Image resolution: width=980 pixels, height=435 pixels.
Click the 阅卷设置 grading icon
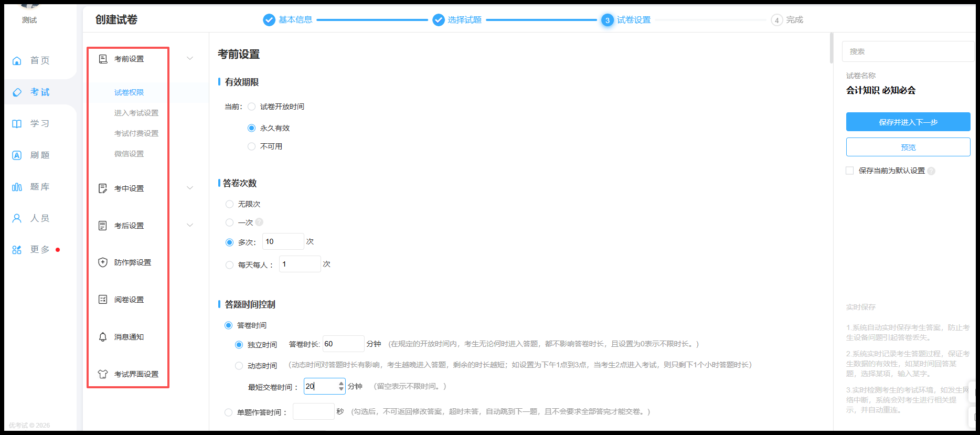(x=103, y=300)
